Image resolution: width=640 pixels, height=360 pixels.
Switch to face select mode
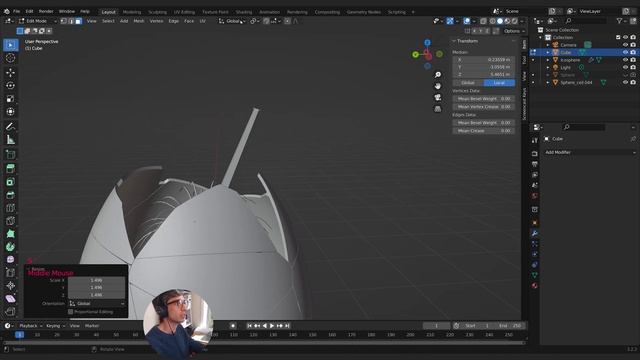(78, 21)
